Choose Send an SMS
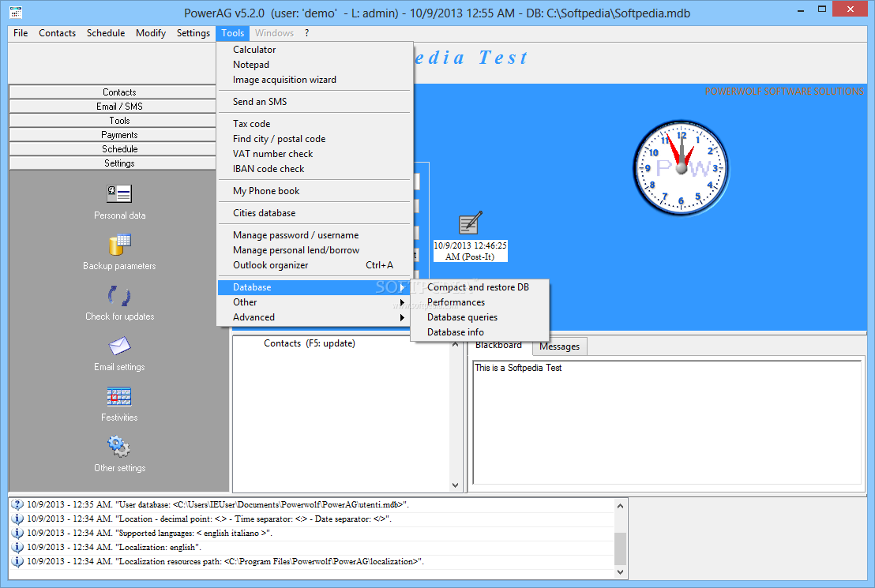Image resolution: width=875 pixels, height=588 pixels. (x=314, y=102)
